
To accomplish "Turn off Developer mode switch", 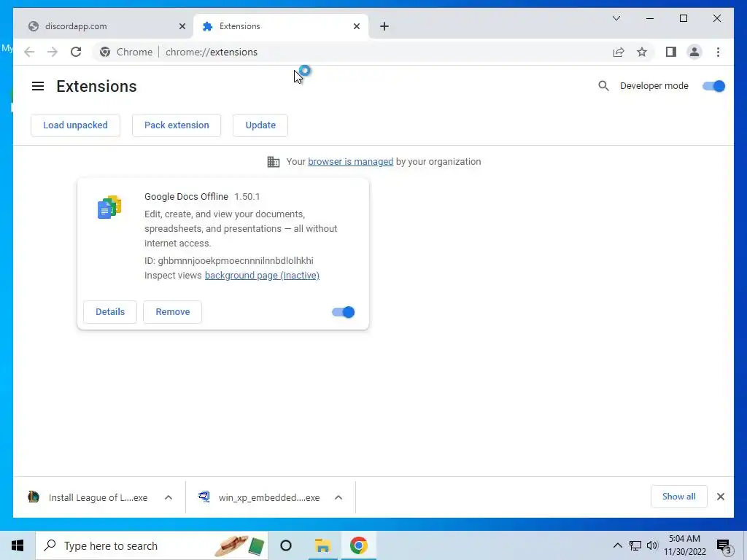I will click(713, 86).
